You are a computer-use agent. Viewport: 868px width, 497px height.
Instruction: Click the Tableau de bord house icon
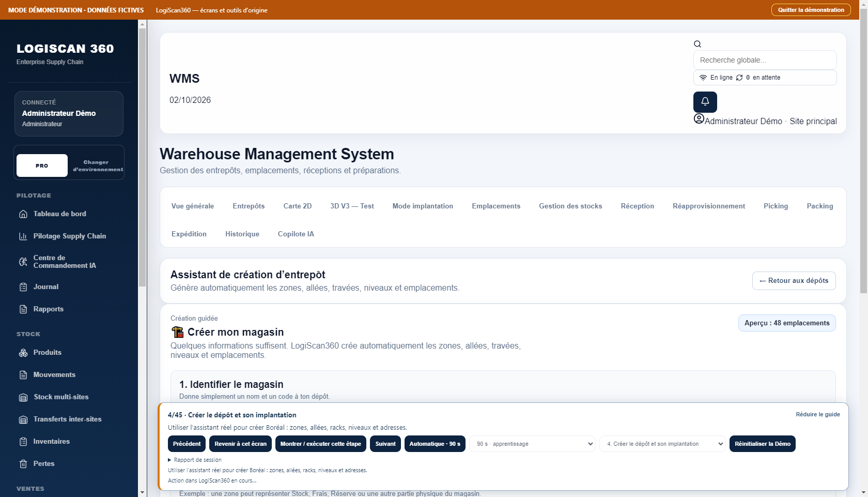tap(23, 214)
